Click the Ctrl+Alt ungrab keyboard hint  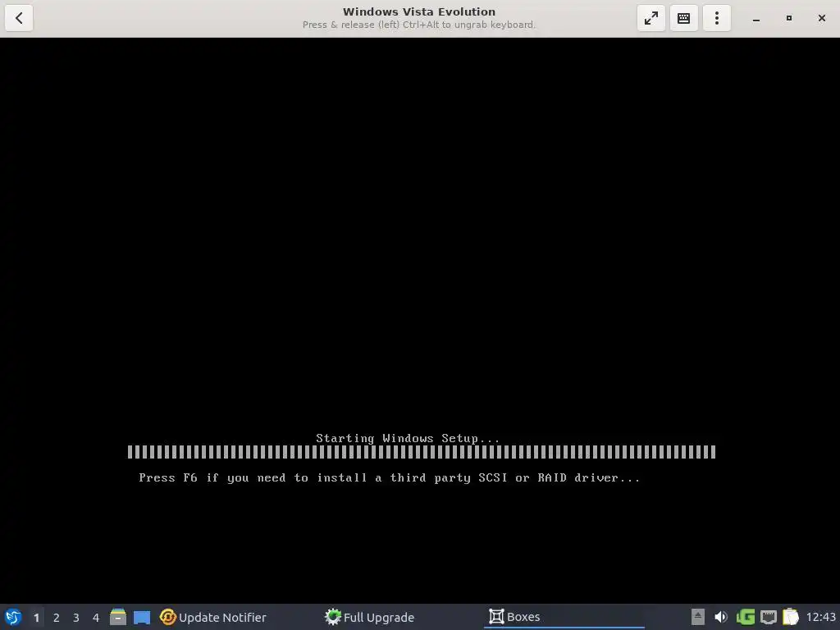pyautogui.click(x=419, y=25)
